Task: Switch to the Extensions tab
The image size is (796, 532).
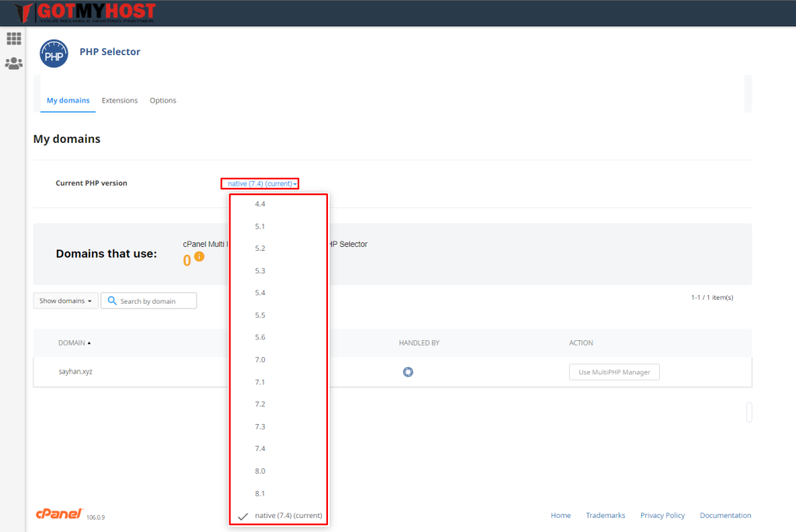Action: (120, 100)
